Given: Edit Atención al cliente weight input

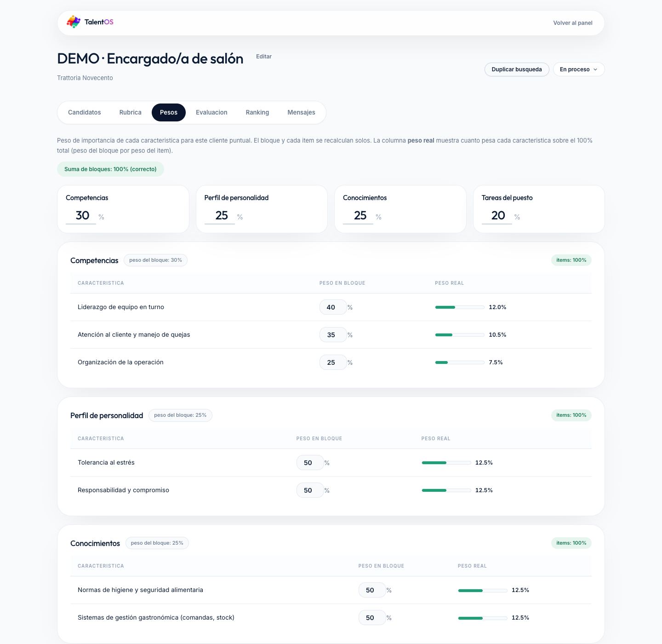Looking at the screenshot, I should click(x=333, y=335).
